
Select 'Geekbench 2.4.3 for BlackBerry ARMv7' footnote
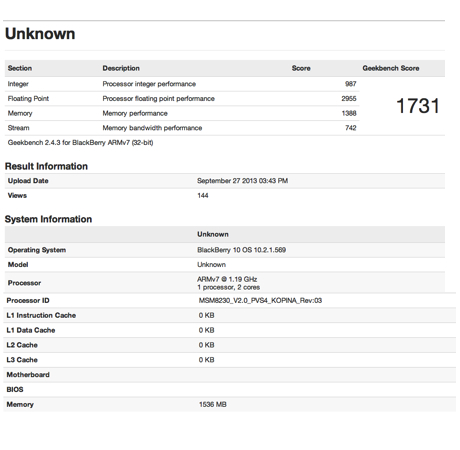tap(80, 143)
